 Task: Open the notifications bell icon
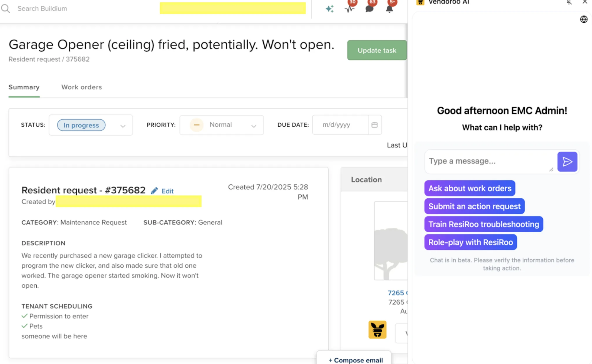(389, 9)
